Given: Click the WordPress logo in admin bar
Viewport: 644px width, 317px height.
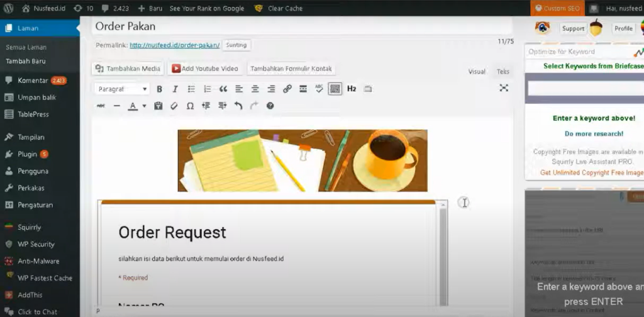Looking at the screenshot, I should tap(9, 8).
